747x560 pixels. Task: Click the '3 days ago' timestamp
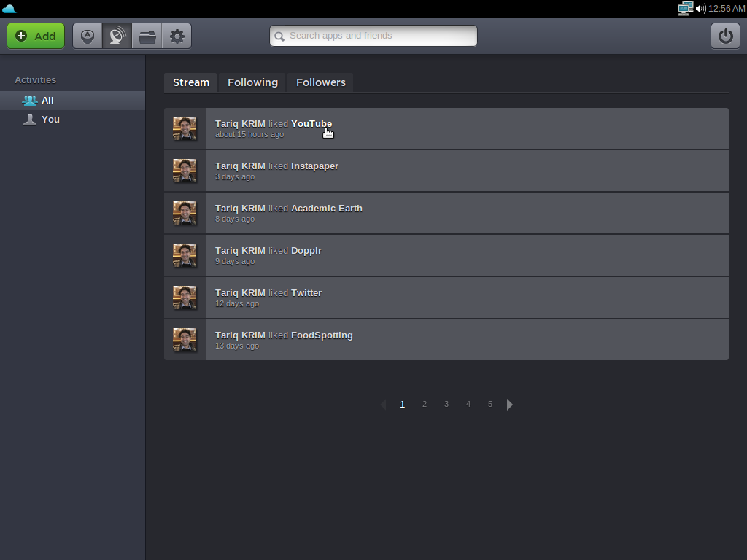235,176
